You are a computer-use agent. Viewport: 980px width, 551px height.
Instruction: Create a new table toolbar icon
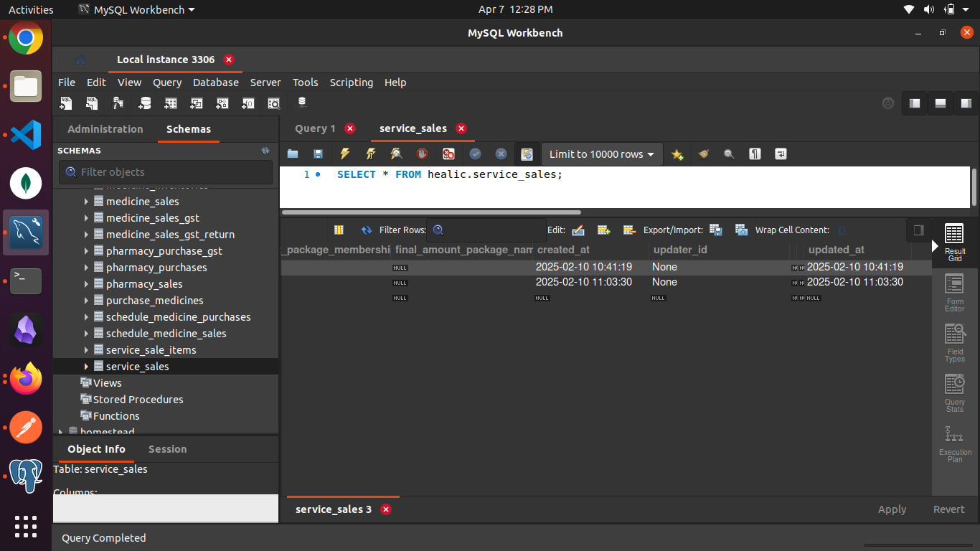pos(171,103)
